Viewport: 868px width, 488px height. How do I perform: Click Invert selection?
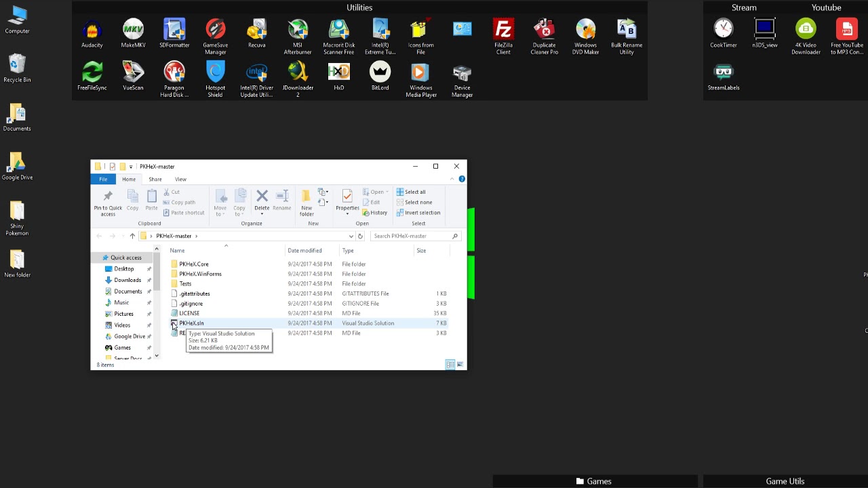point(418,212)
